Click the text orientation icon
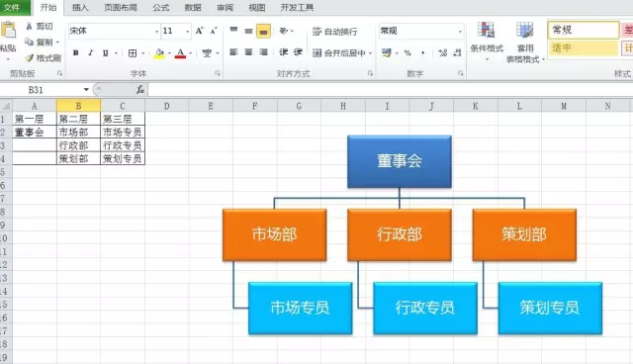The width and height of the screenshot is (633, 364). pos(284,31)
